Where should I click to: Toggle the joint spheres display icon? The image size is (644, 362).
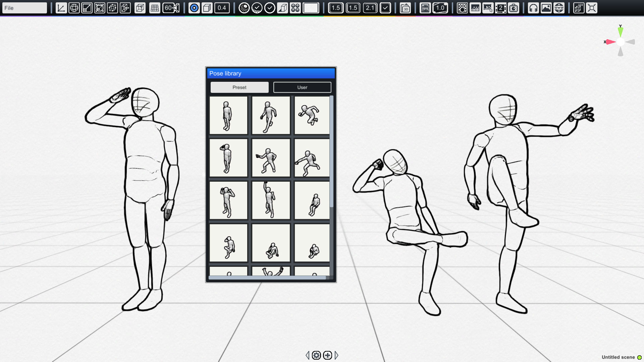click(295, 8)
